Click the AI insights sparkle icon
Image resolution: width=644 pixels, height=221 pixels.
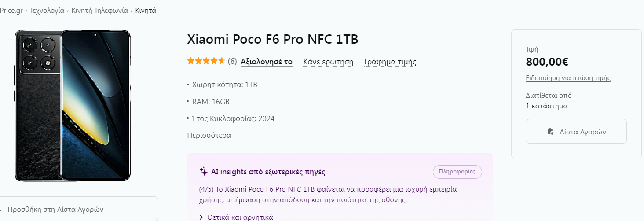coord(204,172)
